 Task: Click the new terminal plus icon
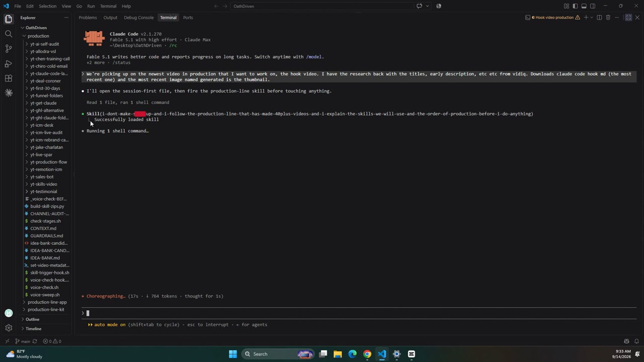click(x=586, y=18)
